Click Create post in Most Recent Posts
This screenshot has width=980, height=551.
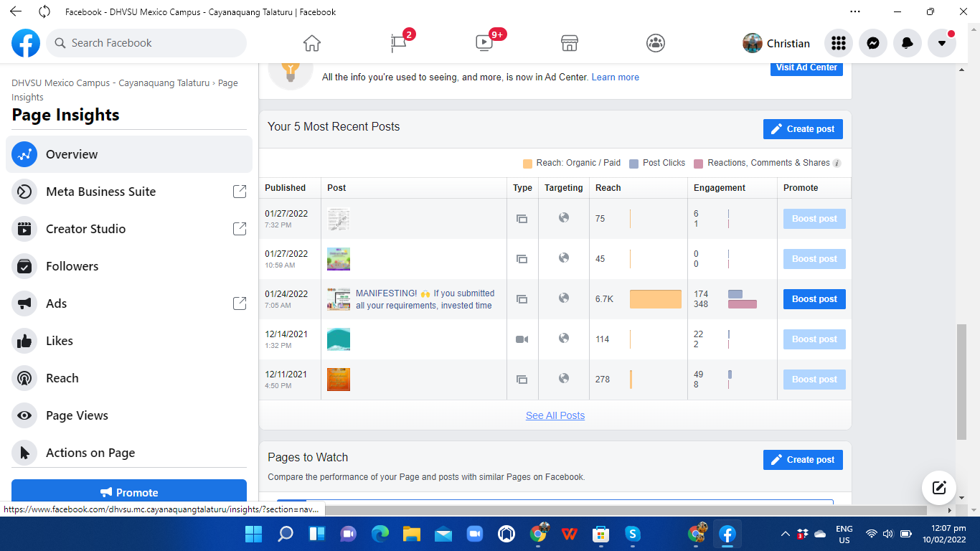[803, 129]
